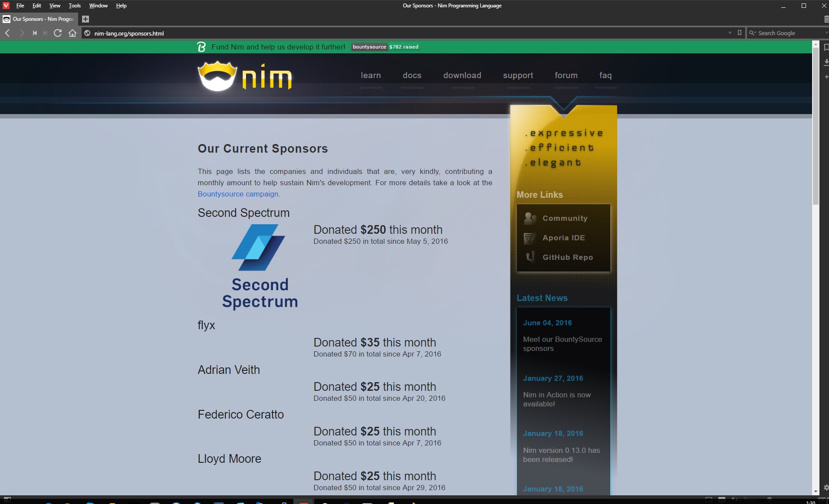Image resolution: width=829 pixels, height=504 pixels.
Task: Open the Tools menu
Action: 75,6
